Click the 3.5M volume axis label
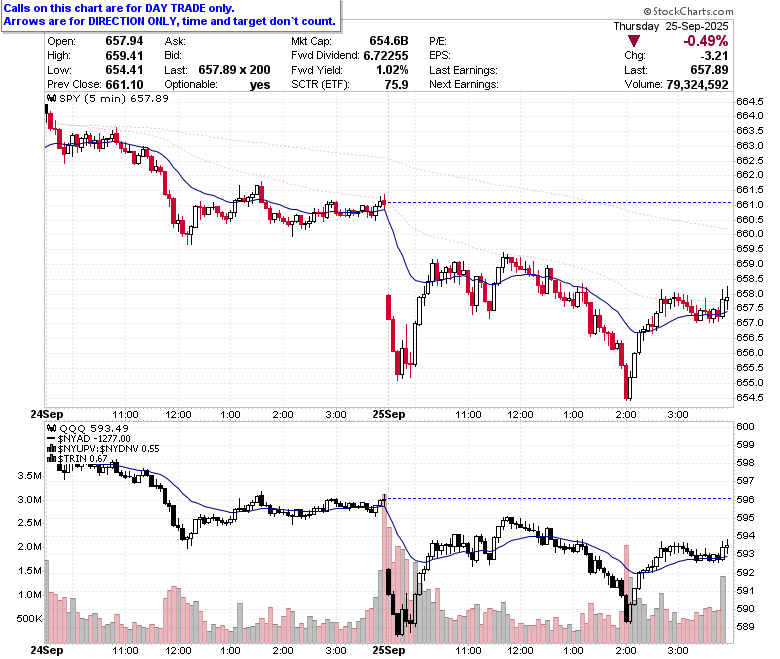Image resolution: width=780 pixels, height=659 pixels. (30, 475)
